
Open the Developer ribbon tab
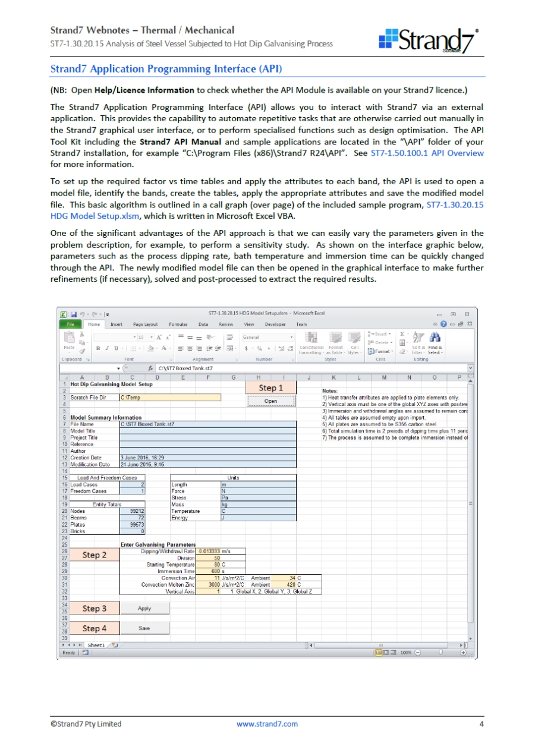(275, 325)
